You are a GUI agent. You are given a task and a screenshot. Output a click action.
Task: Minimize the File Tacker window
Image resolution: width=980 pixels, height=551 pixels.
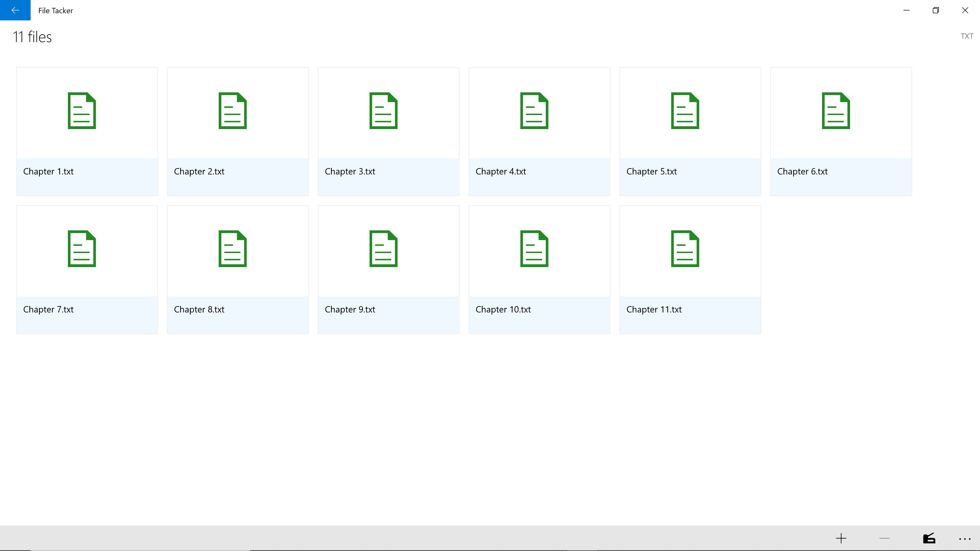tap(906, 10)
